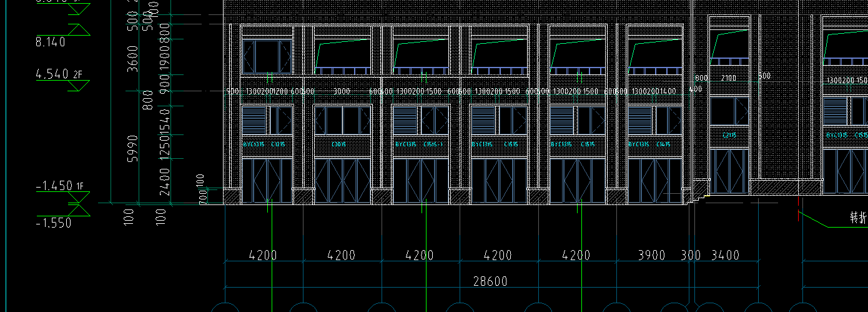868x312 pixels.
Task: Select the vertical 5990 dimension text
Action: point(132,148)
